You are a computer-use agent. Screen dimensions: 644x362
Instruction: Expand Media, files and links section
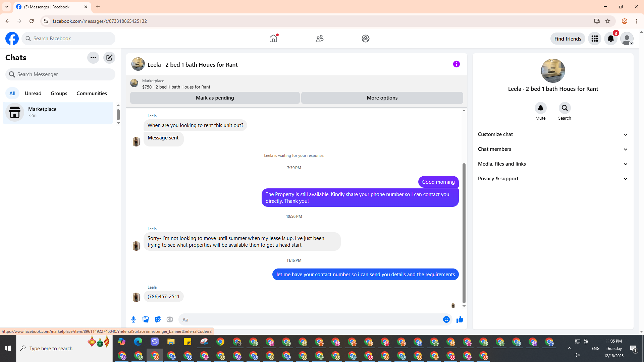[553, 164]
